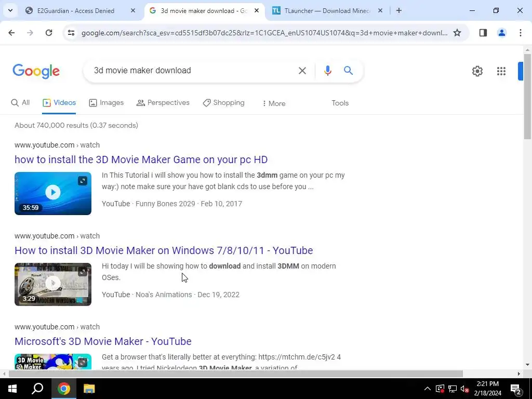Click the Chrome taskbar icon
The image size is (532, 399).
click(64, 389)
